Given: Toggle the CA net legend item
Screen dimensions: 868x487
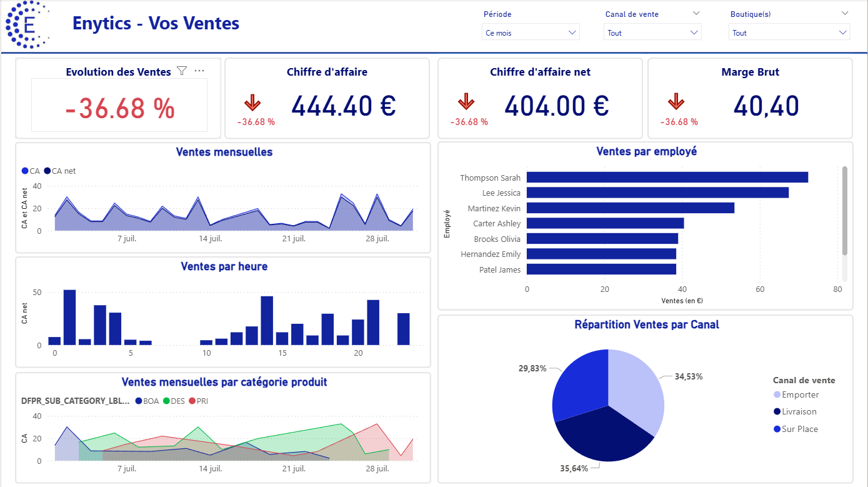Looking at the screenshot, I should tap(59, 171).
